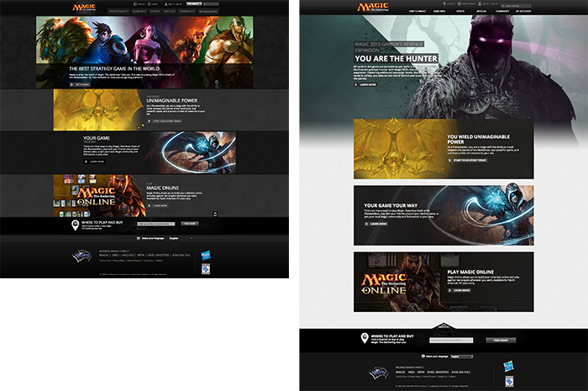Click Learn More under Your Game in left mockup
Viewport: 588px width, 391px height.
[x=94, y=161]
